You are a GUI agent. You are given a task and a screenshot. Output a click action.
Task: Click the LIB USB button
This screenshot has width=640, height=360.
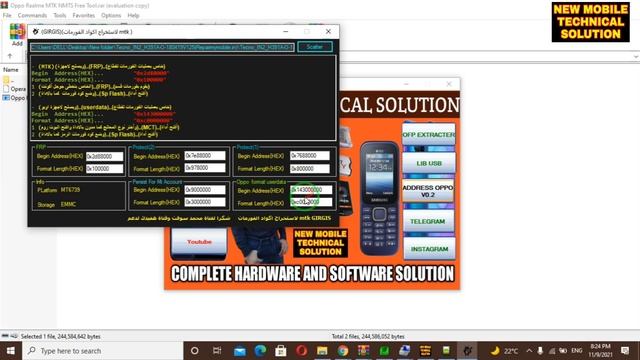click(429, 163)
